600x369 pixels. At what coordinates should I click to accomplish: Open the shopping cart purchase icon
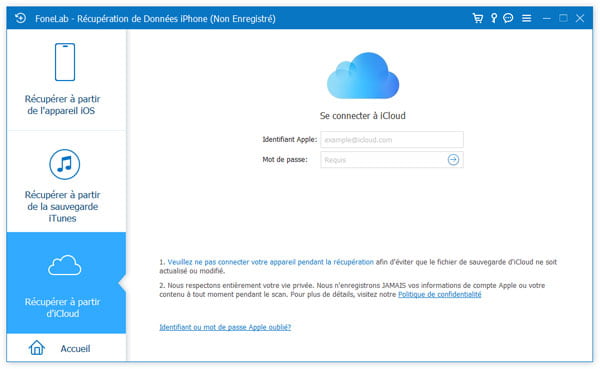[x=478, y=18]
